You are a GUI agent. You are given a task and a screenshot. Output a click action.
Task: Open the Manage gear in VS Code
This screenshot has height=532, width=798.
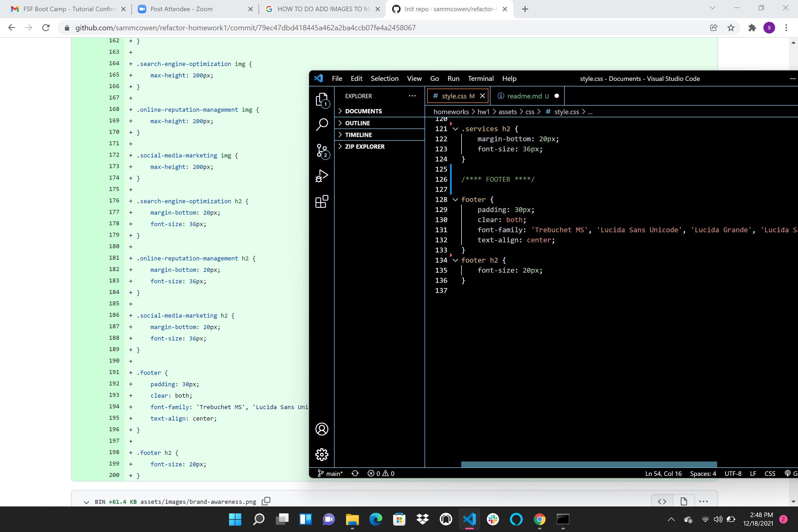click(x=322, y=455)
